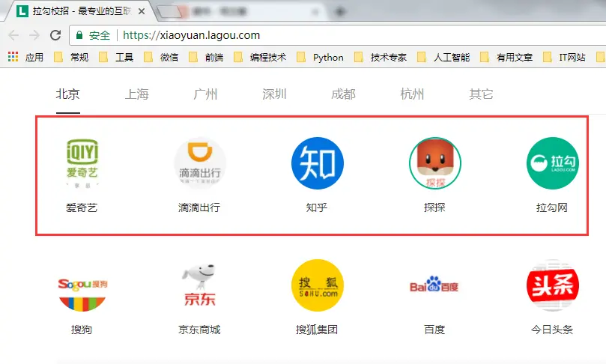Open the 搜狗 company name link

pos(82,330)
